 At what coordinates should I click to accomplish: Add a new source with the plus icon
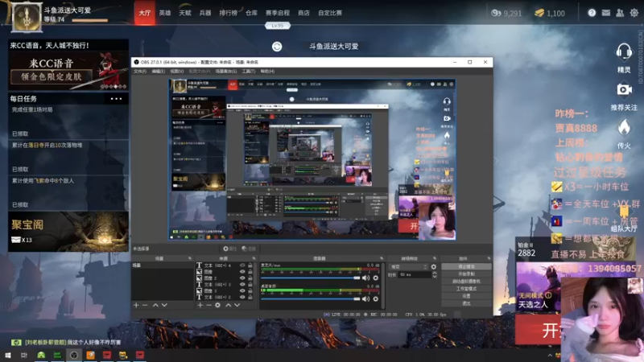coord(200,306)
